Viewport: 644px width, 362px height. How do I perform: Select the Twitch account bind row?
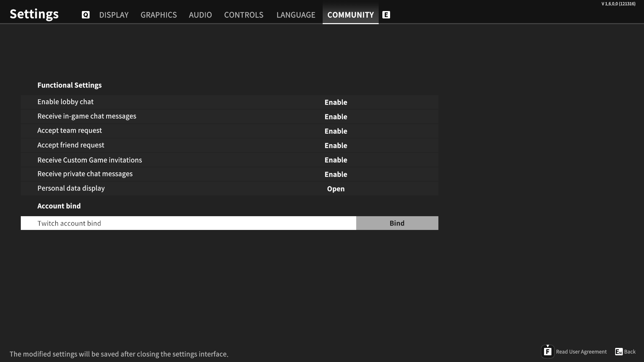click(x=188, y=223)
